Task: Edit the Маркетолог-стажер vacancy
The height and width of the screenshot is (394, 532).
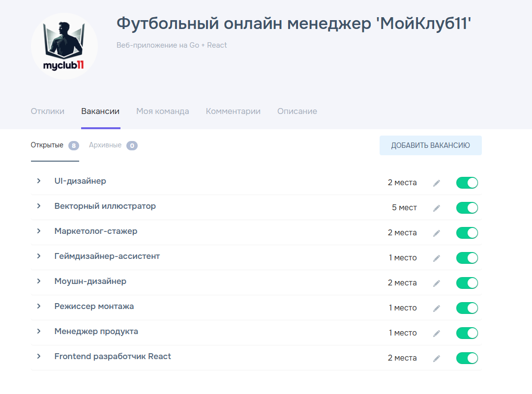Action: (x=436, y=233)
